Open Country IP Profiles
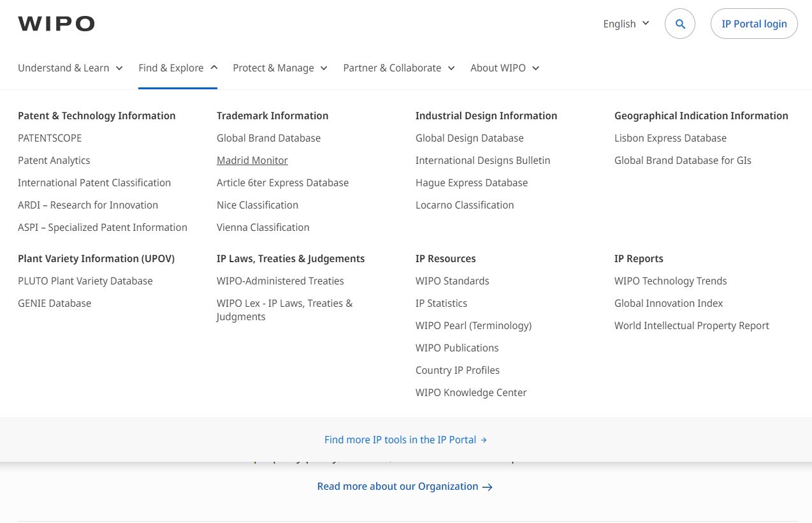 pyautogui.click(x=458, y=371)
